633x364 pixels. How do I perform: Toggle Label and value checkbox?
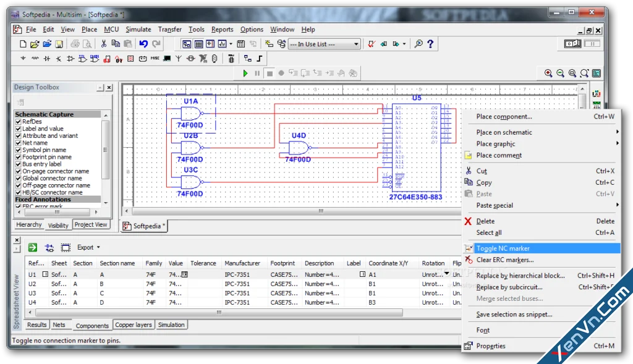(x=18, y=129)
